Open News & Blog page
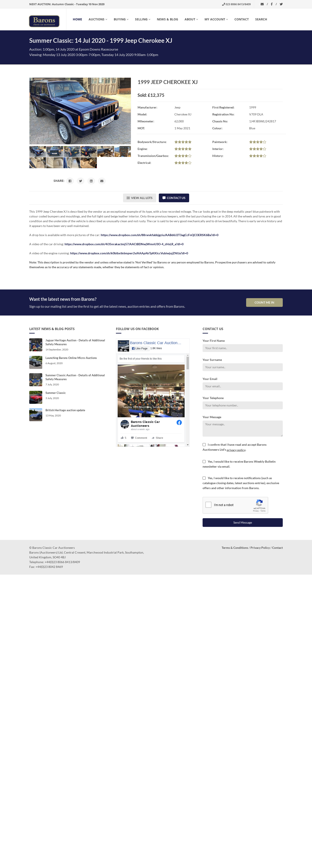The width and height of the screenshot is (312, 868). pos(167,20)
